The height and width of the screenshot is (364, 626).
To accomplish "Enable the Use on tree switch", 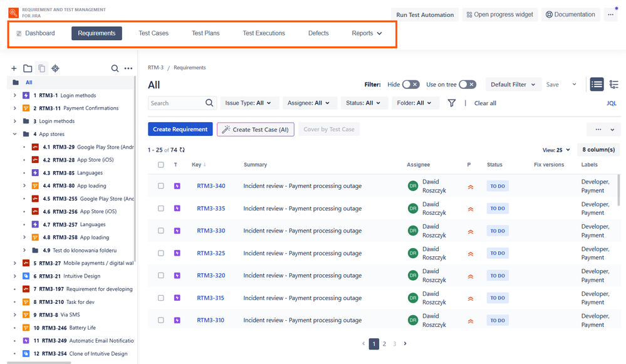I will tap(467, 85).
